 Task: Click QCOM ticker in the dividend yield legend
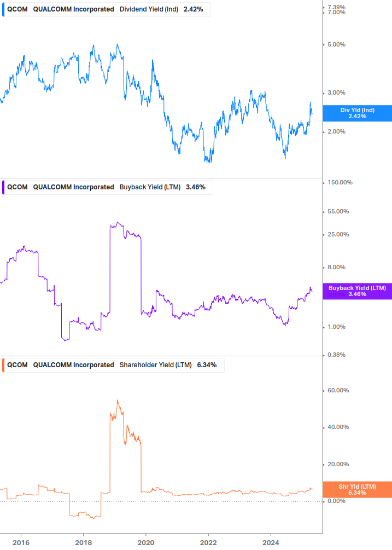17,9
